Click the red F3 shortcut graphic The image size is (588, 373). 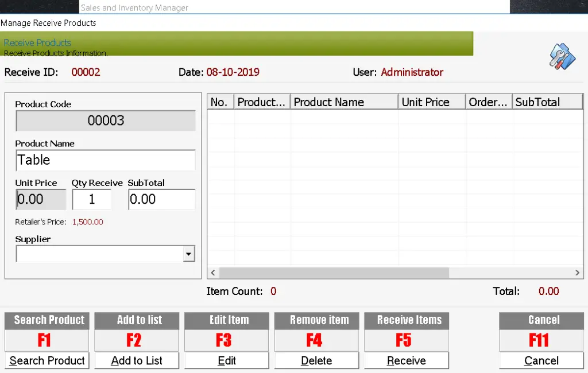(x=224, y=340)
